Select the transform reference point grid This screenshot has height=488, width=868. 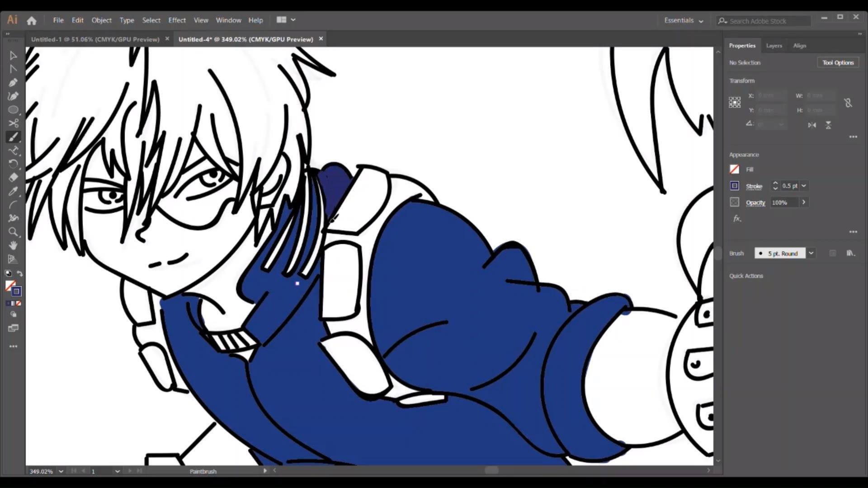click(x=735, y=103)
